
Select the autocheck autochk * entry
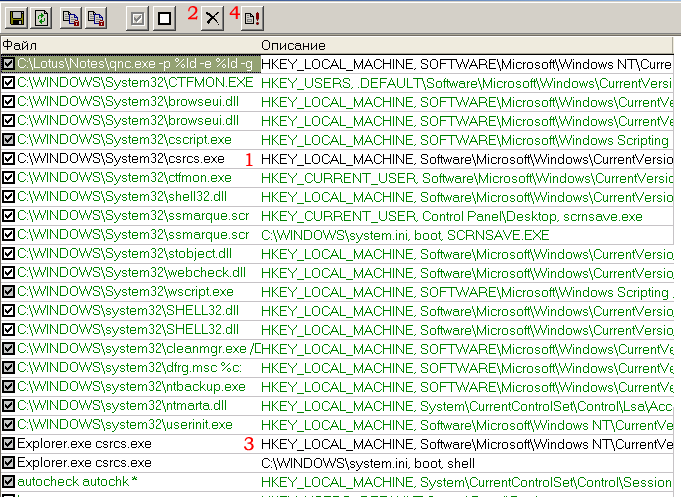click(77, 481)
